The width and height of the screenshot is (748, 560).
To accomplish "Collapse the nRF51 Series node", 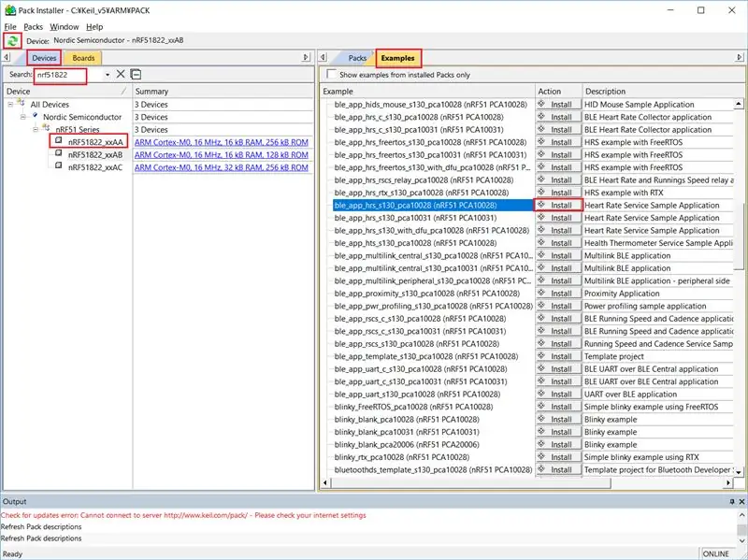I will click(x=36, y=129).
